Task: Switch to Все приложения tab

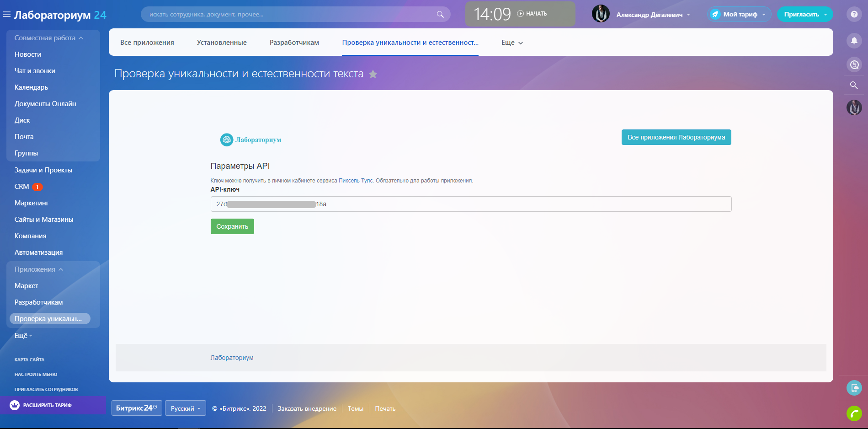Action: click(147, 43)
